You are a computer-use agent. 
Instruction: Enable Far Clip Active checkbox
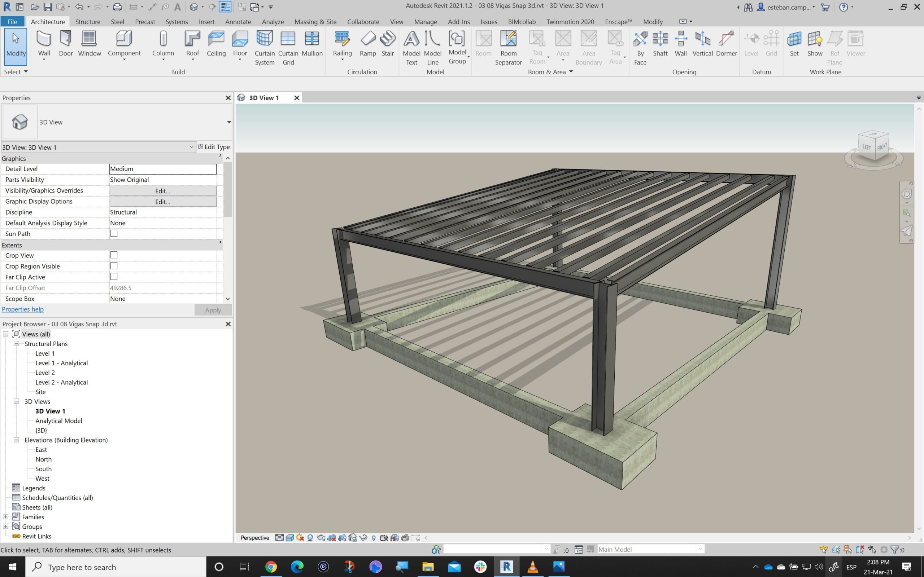pos(114,277)
